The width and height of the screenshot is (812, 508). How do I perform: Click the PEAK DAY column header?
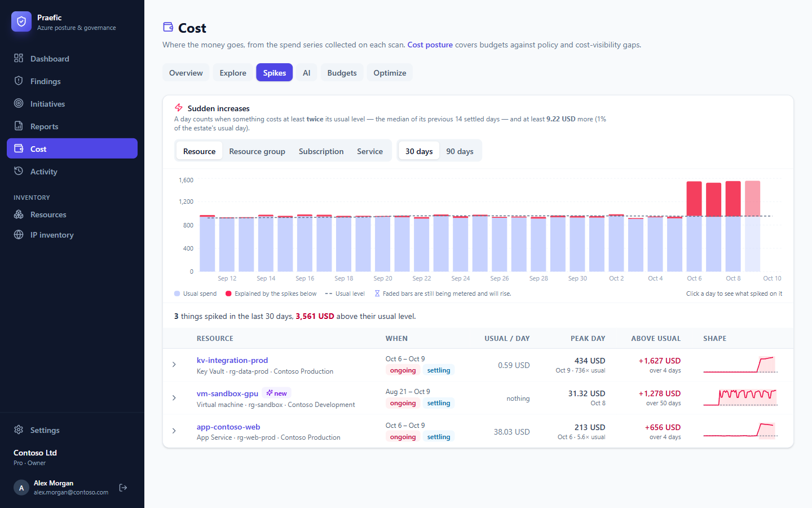coord(588,339)
